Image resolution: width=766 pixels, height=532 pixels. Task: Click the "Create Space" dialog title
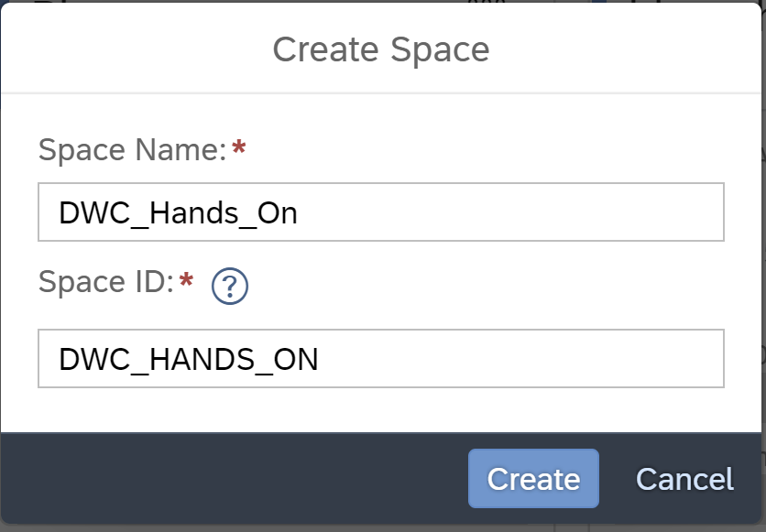pos(381,49)
